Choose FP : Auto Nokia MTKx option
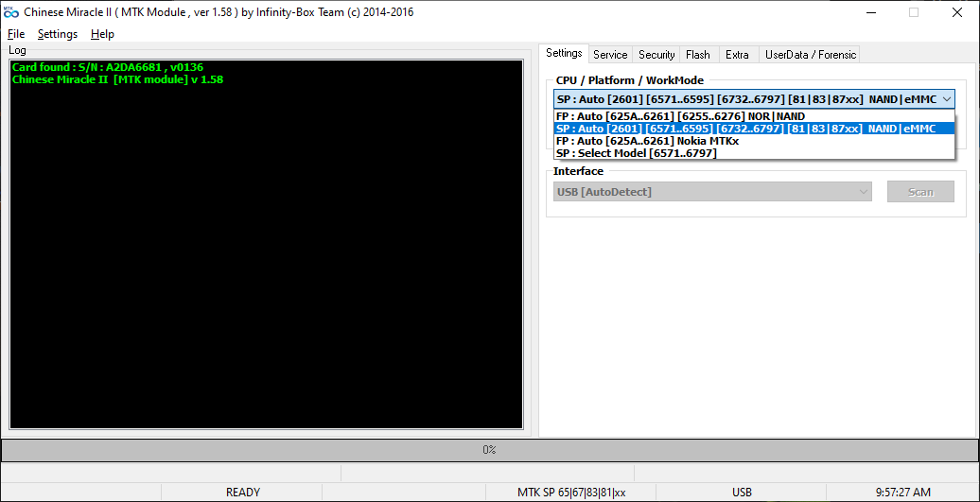Screen dimensions: 980x502 click(754, 141)
